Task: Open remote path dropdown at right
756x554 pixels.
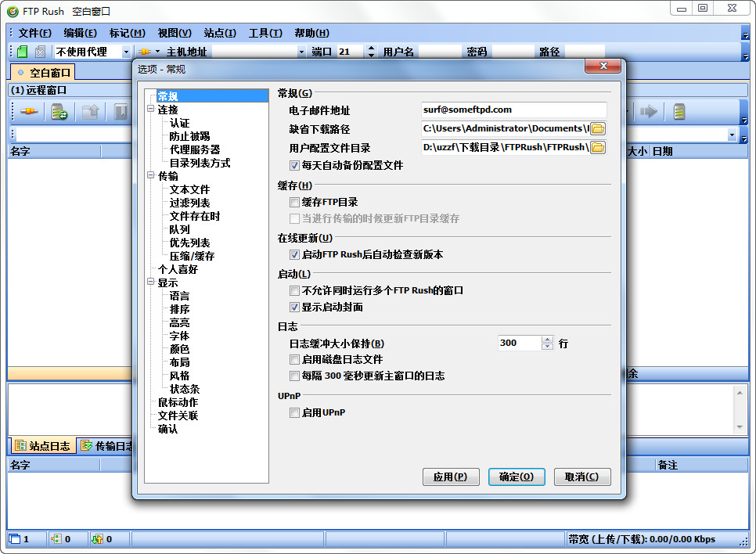Action: pos(732,135)
